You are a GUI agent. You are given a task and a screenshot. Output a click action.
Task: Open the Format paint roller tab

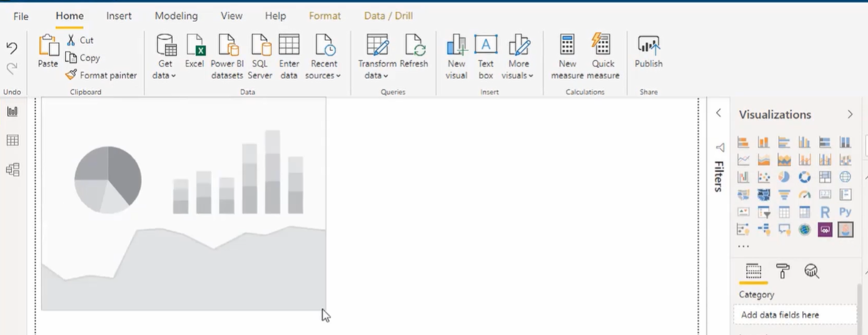pyautogui.click(x=782, y=271)
